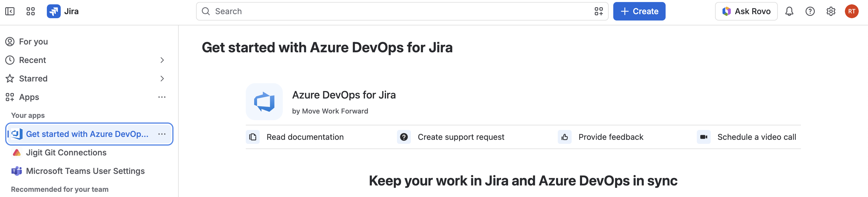Open notifications bell icon
The width and height of the screenshot is (868, 197).
[x=789, y=12]
